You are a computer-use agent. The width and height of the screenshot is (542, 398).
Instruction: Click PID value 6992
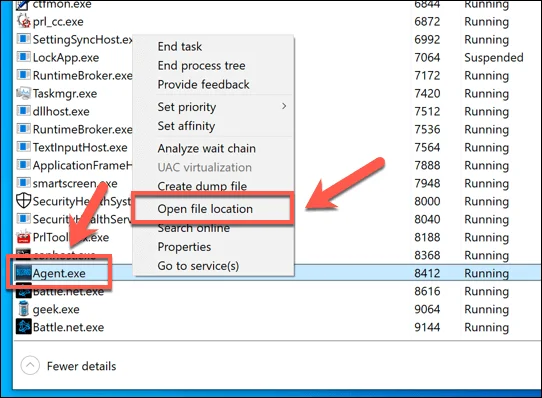427,40
